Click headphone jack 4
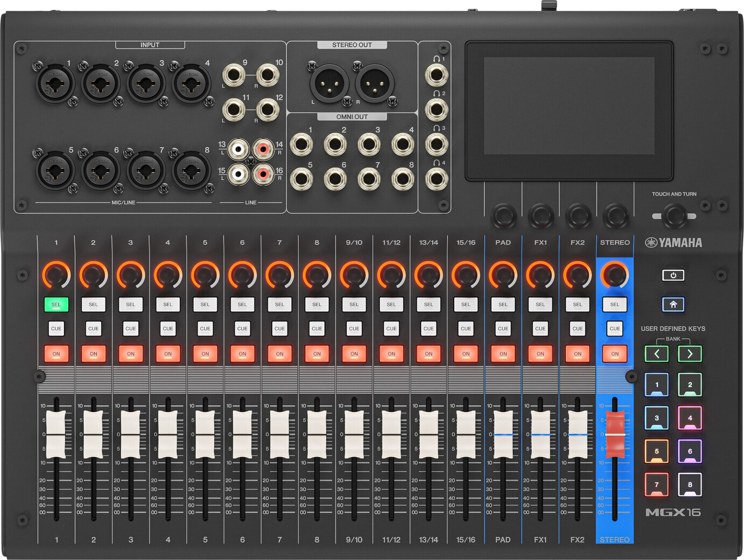 (x=436, y=179)
